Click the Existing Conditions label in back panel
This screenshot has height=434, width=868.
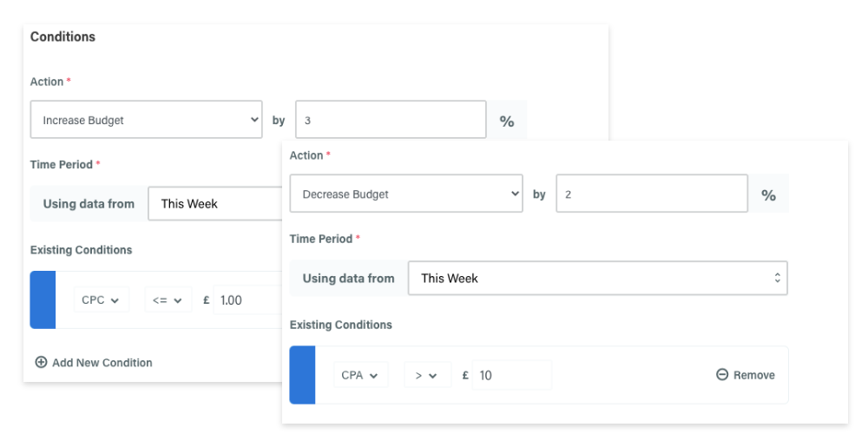click(x=81, y=250)
